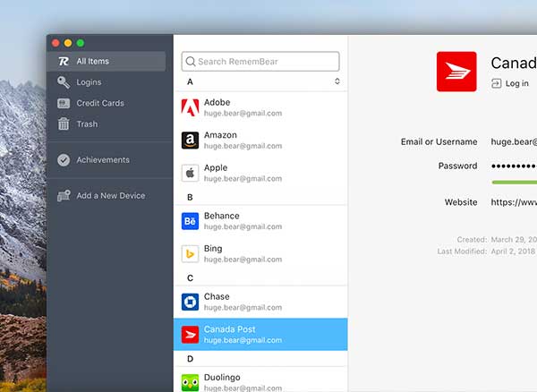Select the highlighted Canada Post entry name
Viewport: 537px width, 392px height.
pyautogui.click(x=229, y=329)
